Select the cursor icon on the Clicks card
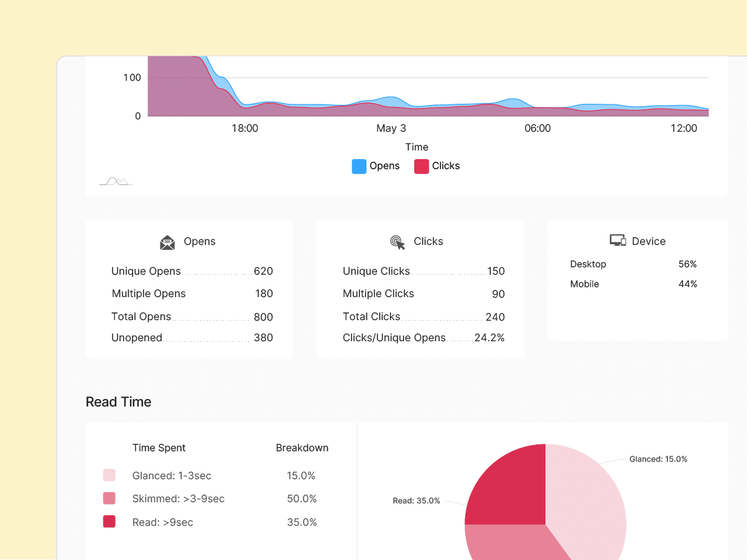The image size is (747, 560). (397, 242)
